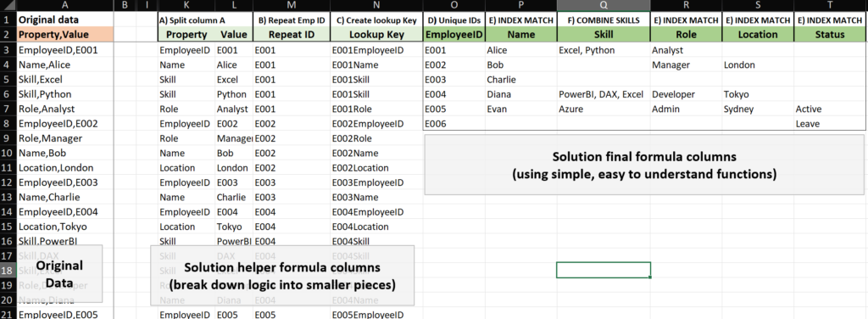Click the 'Original Data' text box
This screenshot has height=319, width=868.
pos(59,273)
